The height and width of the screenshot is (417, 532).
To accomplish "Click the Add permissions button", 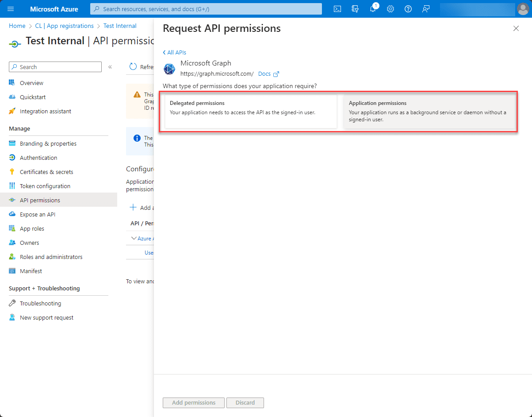I will 194,403.
